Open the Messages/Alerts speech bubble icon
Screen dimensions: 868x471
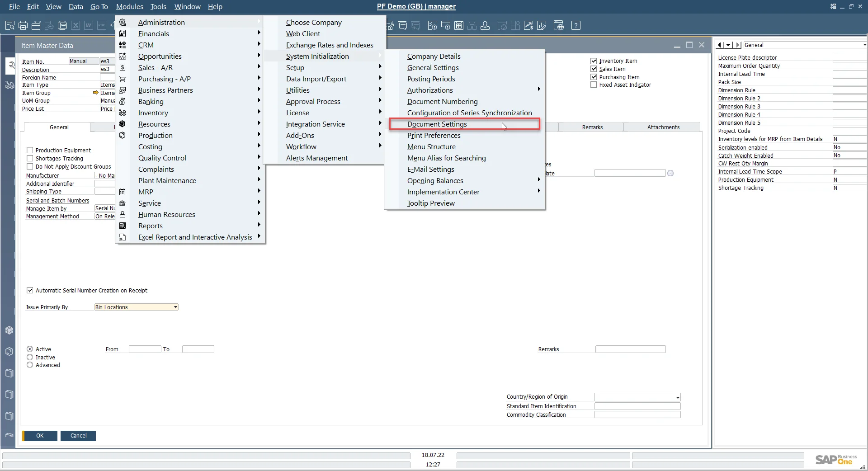[x=402, y=26]
